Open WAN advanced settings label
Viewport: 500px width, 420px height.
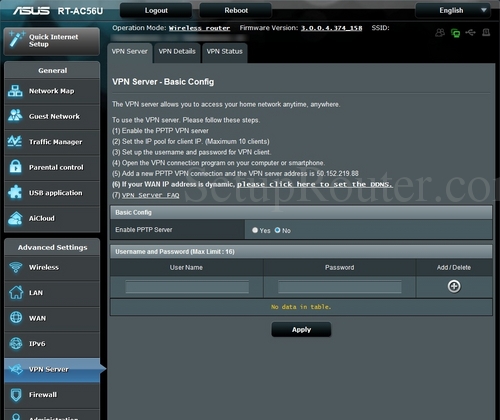pyautogui.click(x=37, y=318)
